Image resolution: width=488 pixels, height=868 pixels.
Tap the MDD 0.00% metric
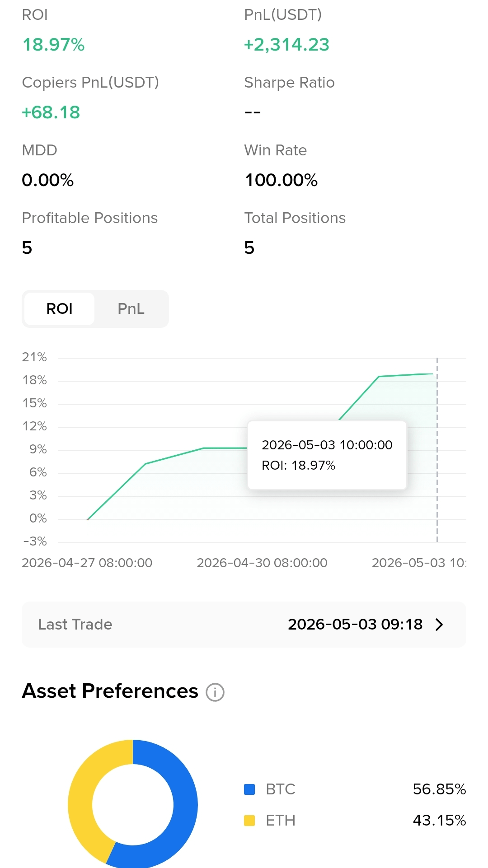(48, 180)
